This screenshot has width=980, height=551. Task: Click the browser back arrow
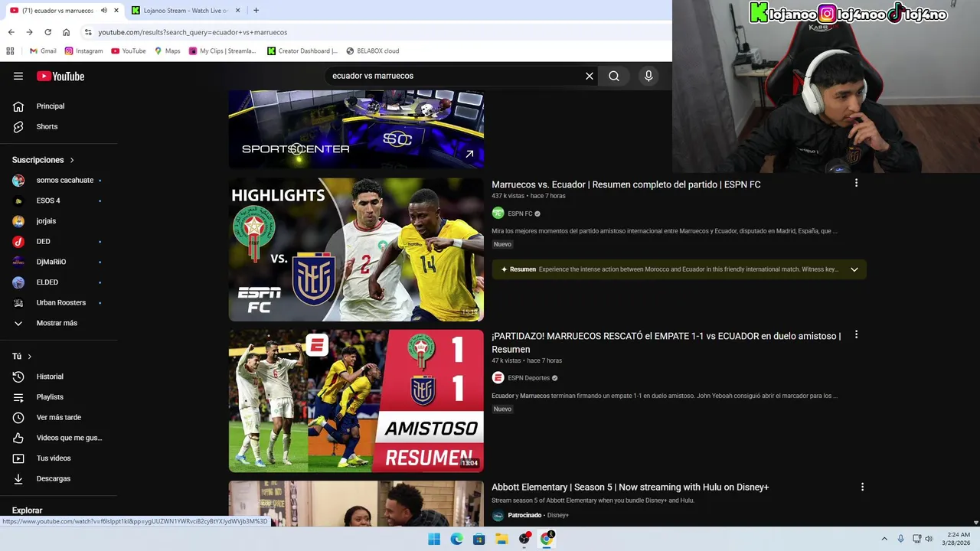click(11, 32)
